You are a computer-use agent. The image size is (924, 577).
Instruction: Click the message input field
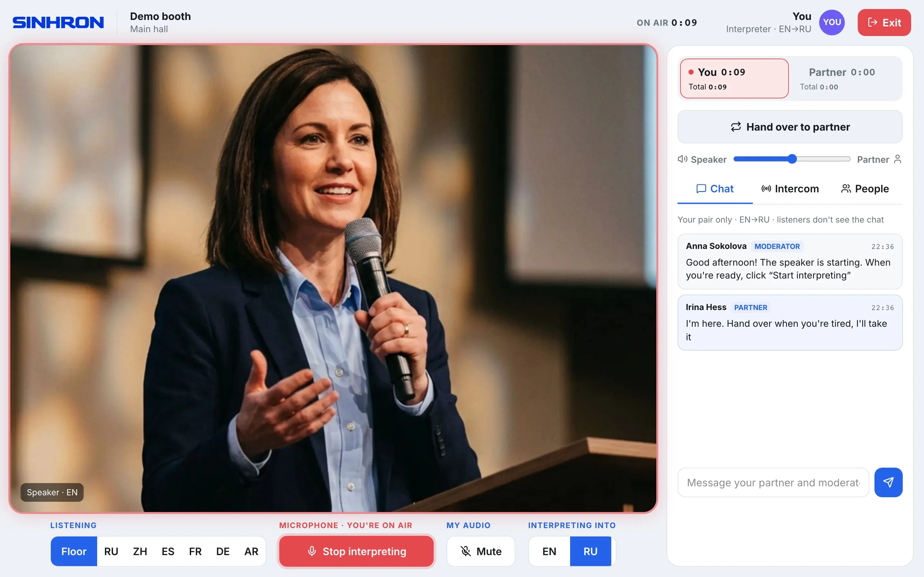pyautogui.click(x=773, y=482)
